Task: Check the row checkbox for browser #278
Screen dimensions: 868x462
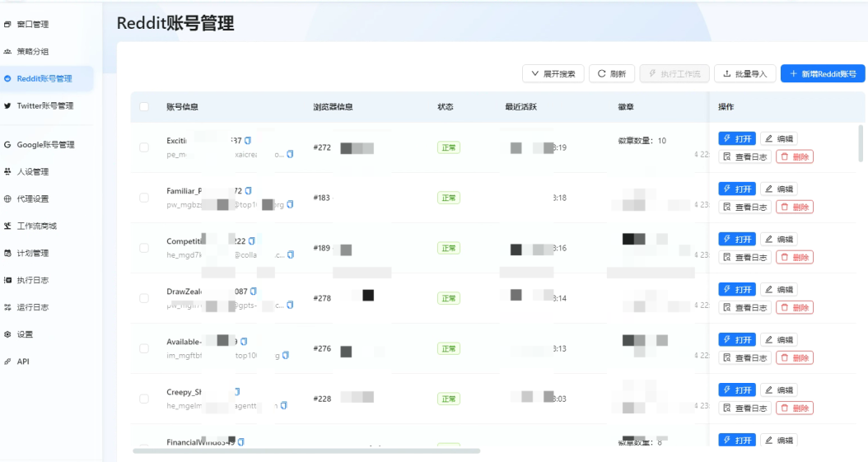Action: tap(144, 298)
